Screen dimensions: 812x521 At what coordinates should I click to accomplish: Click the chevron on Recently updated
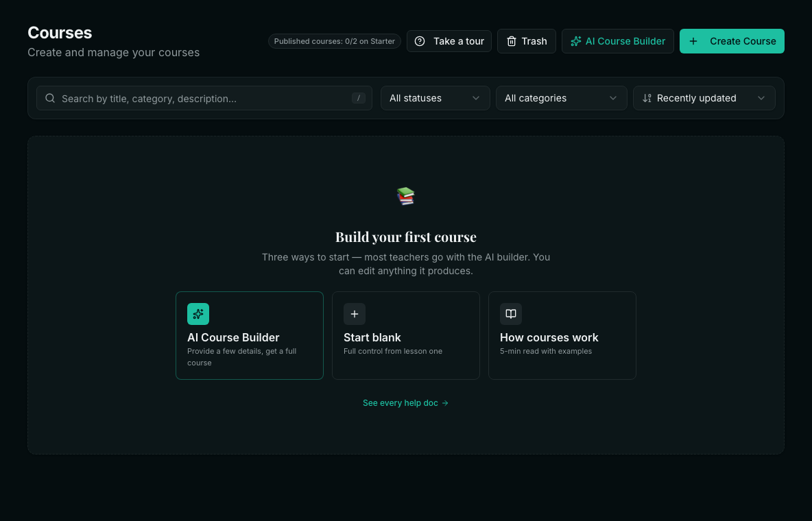761,98
